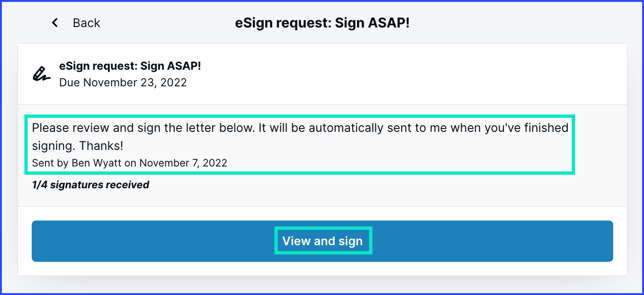Image resolution: width=644 pixels, height=295 pixels.
Task: Click the back chevron arrow icon
Action: pos(55,23)
